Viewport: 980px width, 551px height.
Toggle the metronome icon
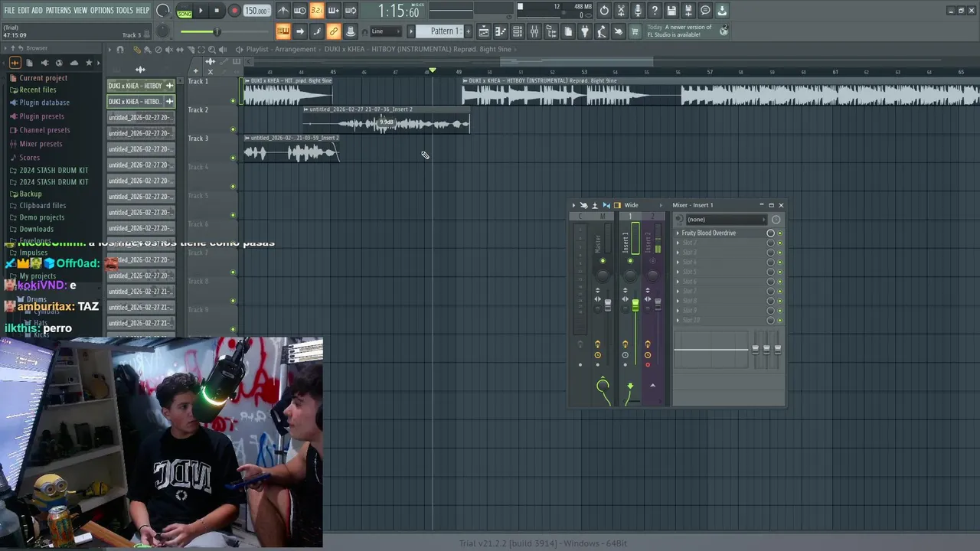283,11
